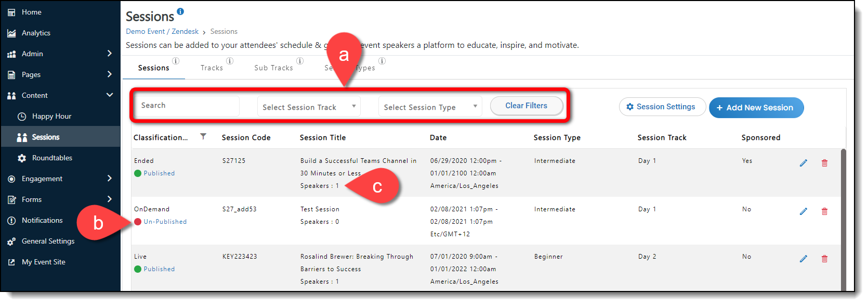Collapse the Content sidebar section
The width and height of the screenshot is (868, 305).
[x=110, y=95]
